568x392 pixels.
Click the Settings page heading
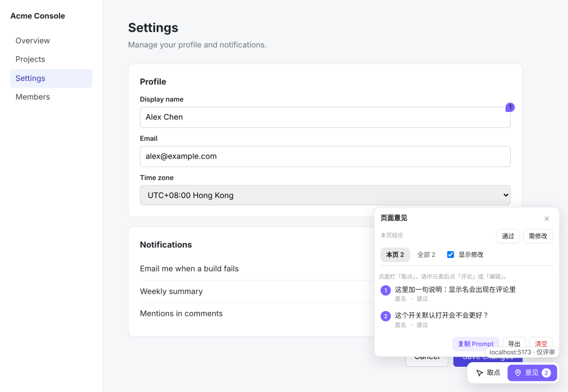coord(153,28)
